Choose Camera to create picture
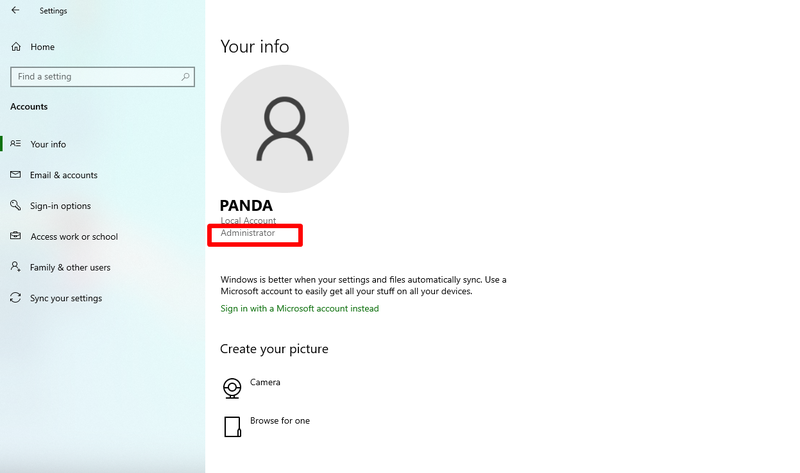Screen dimensions: 800x473 click(x=265, y=382)
